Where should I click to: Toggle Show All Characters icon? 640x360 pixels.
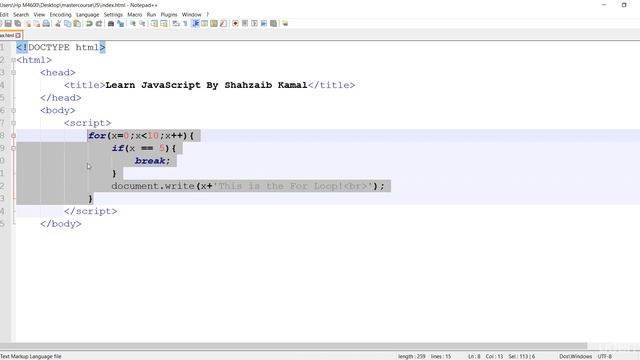coord(185,24)
